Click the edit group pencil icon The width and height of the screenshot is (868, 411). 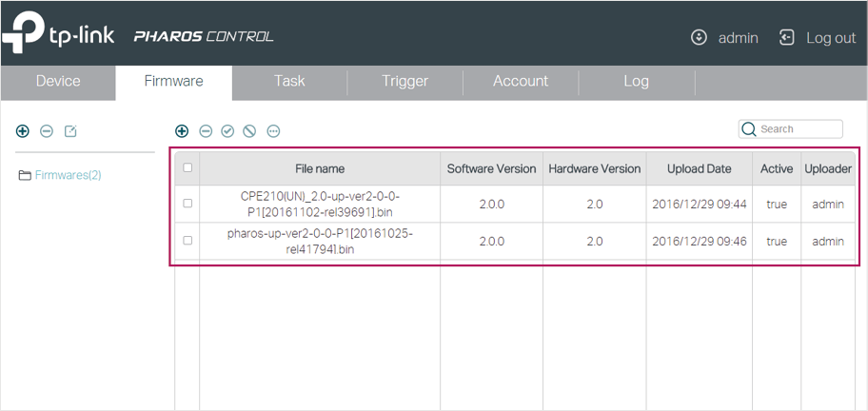(x=70, y=131)
